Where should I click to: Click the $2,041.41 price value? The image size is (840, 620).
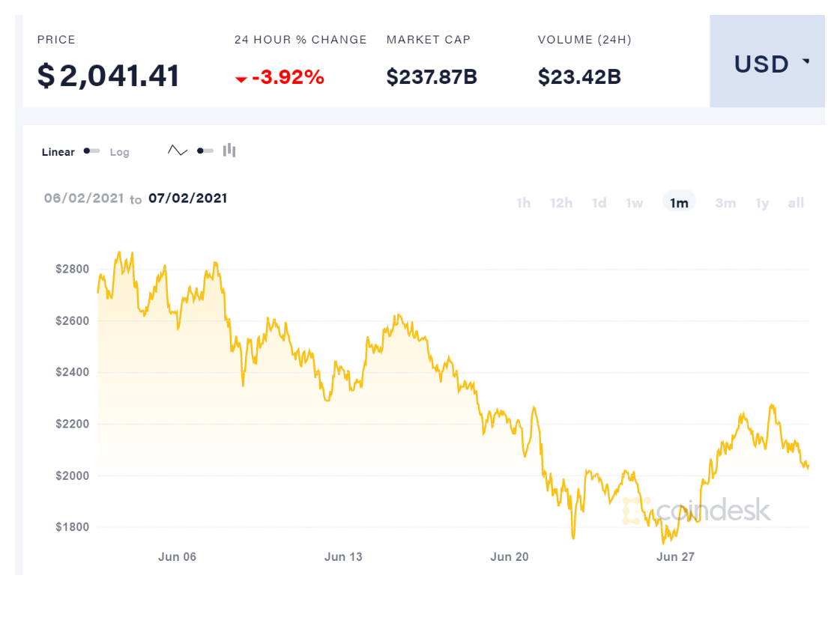point(109,76)
